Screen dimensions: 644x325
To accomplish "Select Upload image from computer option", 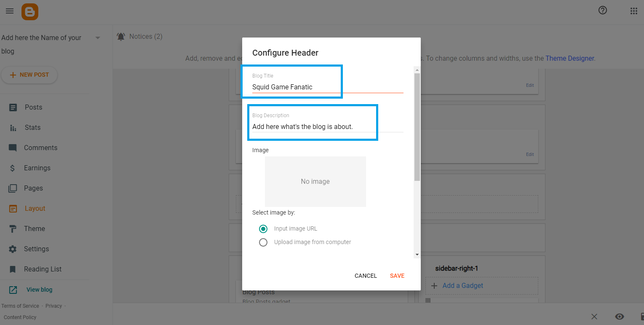I will click(263, 242).
